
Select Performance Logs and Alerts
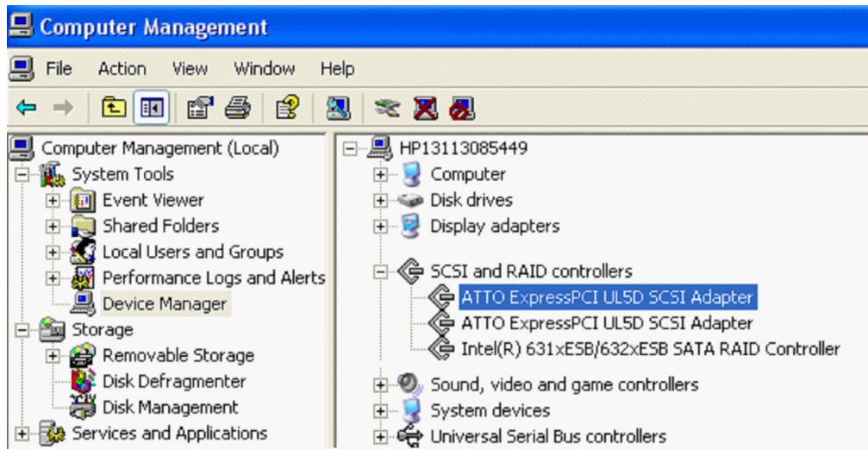point(214,278)
